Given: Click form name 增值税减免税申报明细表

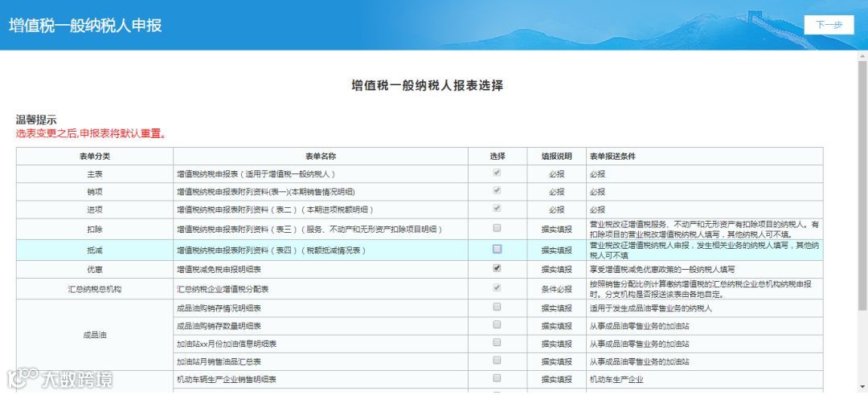Looking at the screenshot, I should (x=219, y=270).
